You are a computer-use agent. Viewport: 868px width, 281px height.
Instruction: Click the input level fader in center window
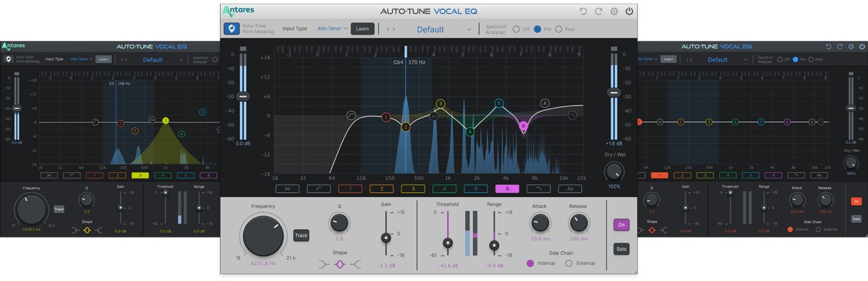[x=243, y=95]
